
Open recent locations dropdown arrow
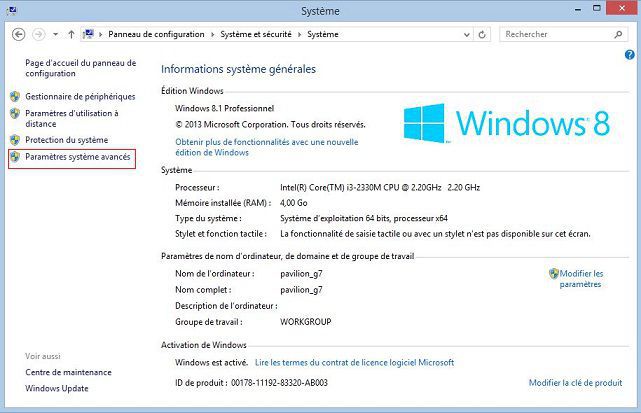(55, 34)
